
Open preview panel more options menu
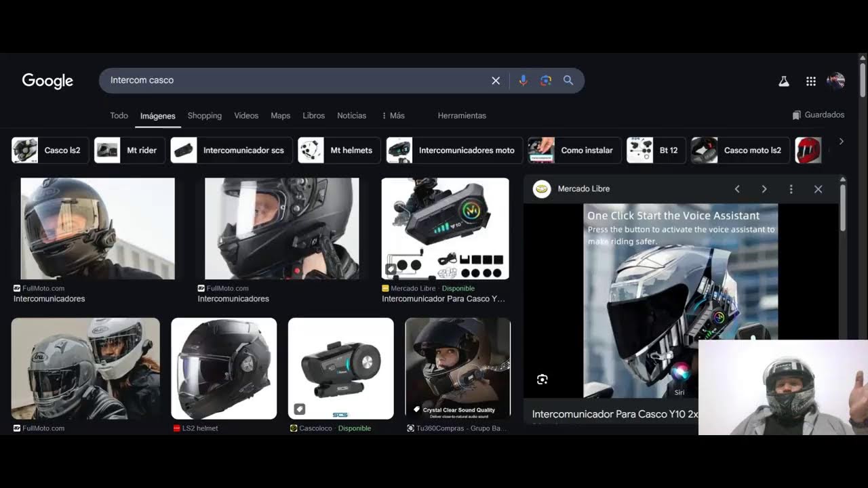click(x=791, y=189)
